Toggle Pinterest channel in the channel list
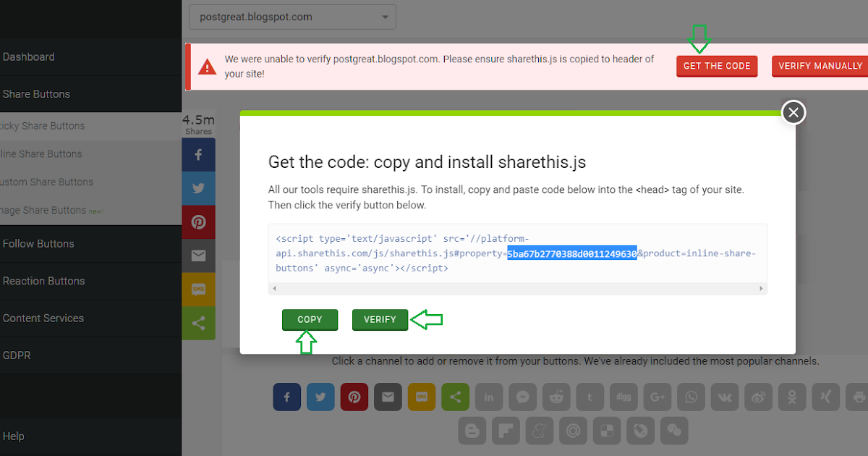Viewport: 868px width, 456px height. (354, 397)
